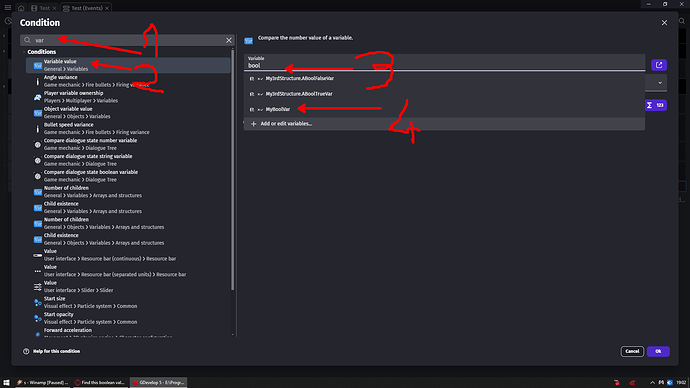
Task: Choose MyIrdStructure.ABoolTrueVar from suggestions
Action: coord(444,94)
